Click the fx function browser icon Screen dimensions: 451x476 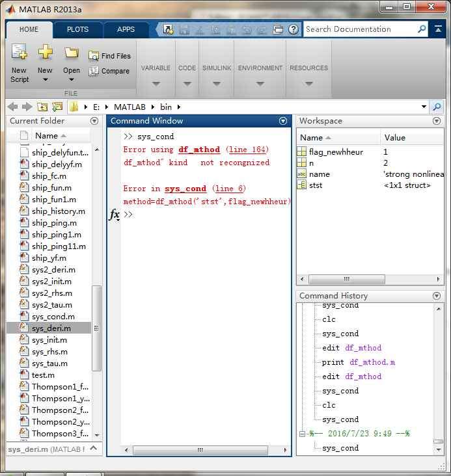(x=115, y=215)
